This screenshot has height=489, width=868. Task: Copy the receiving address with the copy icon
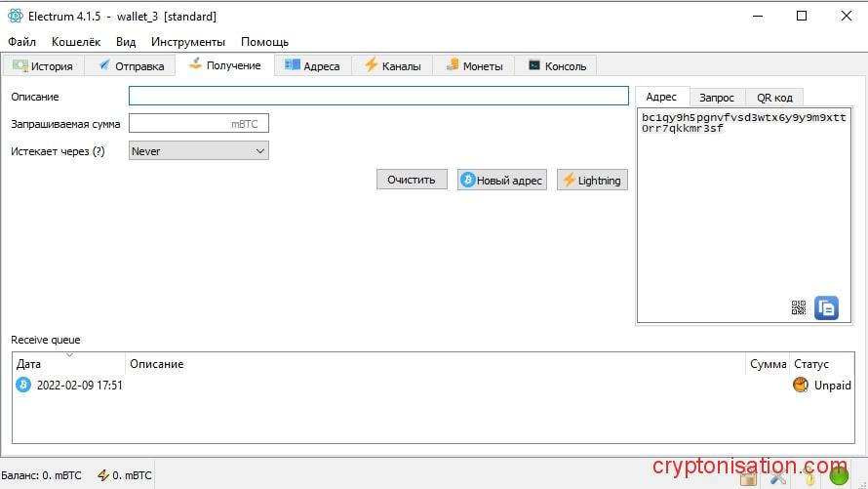(826, 307)
